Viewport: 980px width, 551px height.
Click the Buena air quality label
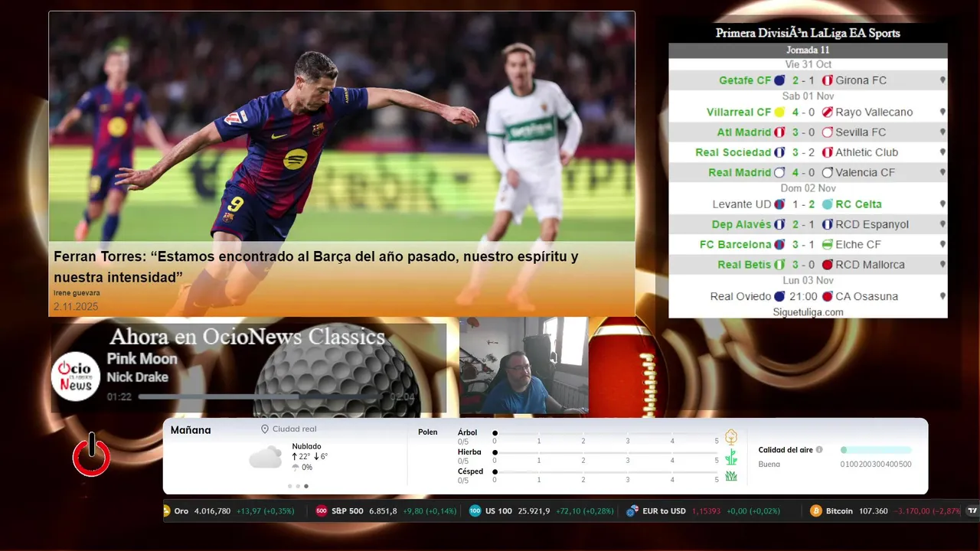tap(769, 464)
